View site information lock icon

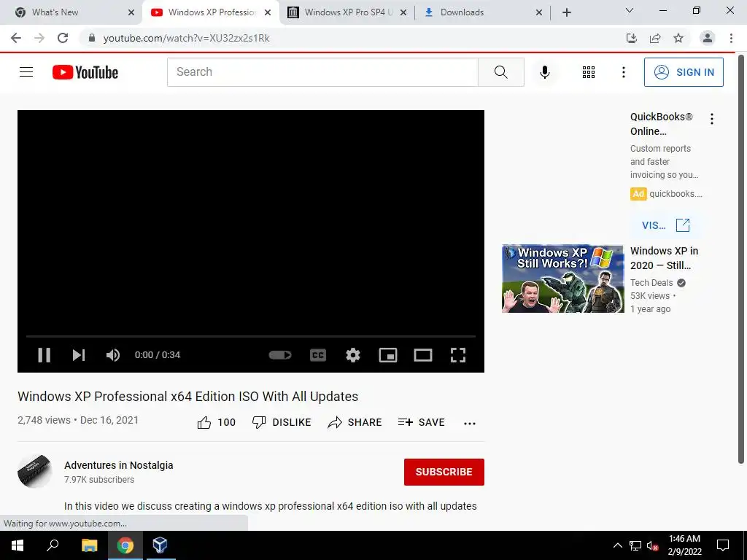coord(92,38)
